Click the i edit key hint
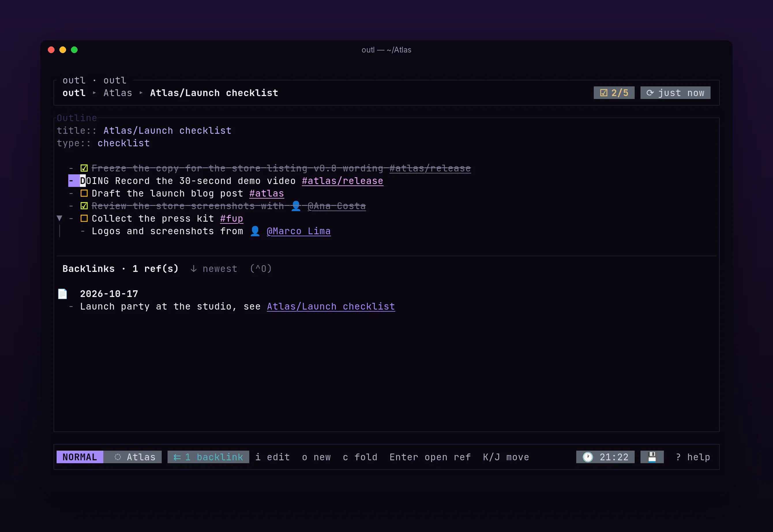 pos(273,457)
